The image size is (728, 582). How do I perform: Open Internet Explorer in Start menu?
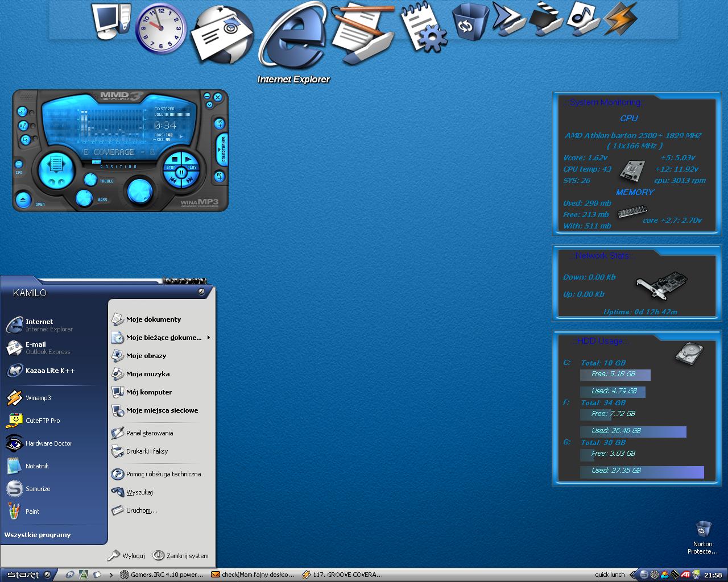[55, 325]
